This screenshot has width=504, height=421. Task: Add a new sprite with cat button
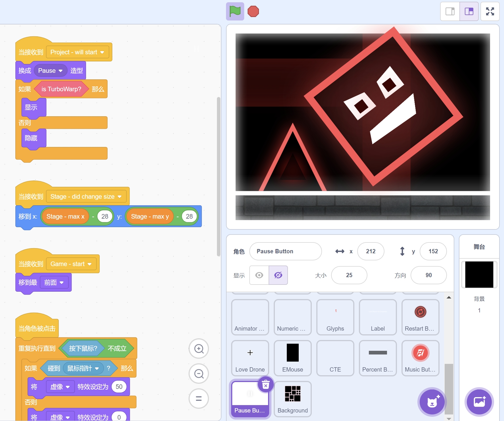pos(432,402)
